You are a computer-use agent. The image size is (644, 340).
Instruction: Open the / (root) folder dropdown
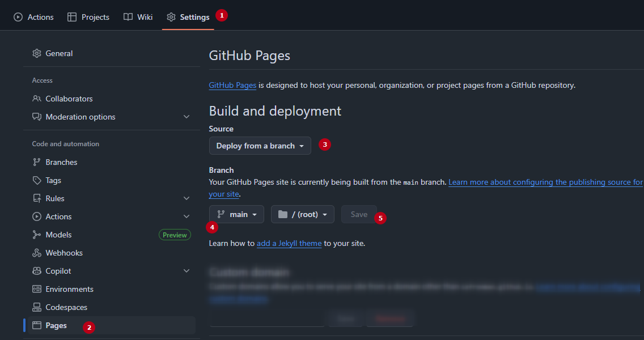click(302, 214)
